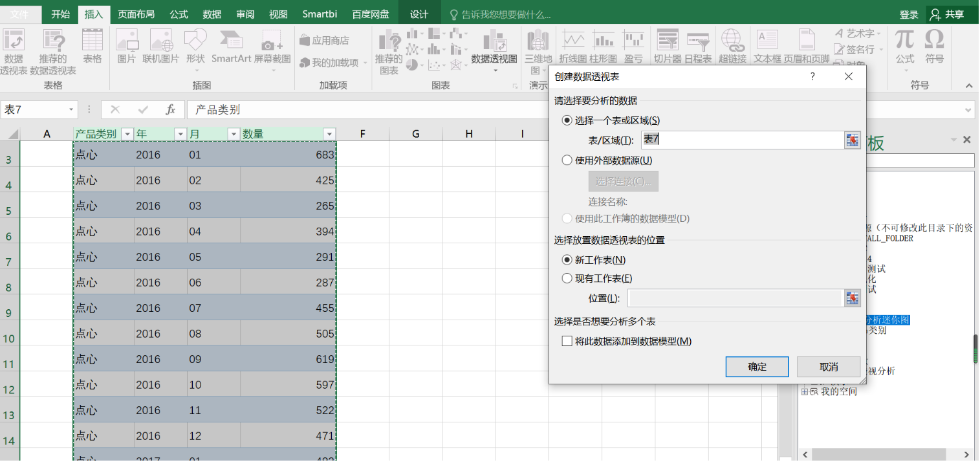
Task: Click the PivotTable (数据透视表) ribbon icon
Action: pos(14,52)
